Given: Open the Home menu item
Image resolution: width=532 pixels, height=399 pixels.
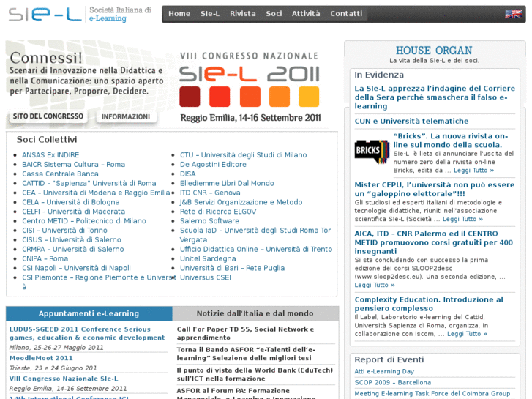Looking at the screenshot, I should tap(179, 14).
